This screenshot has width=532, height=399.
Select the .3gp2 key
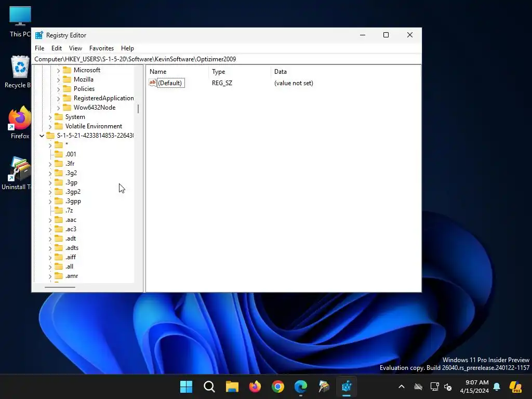(73, 192)
